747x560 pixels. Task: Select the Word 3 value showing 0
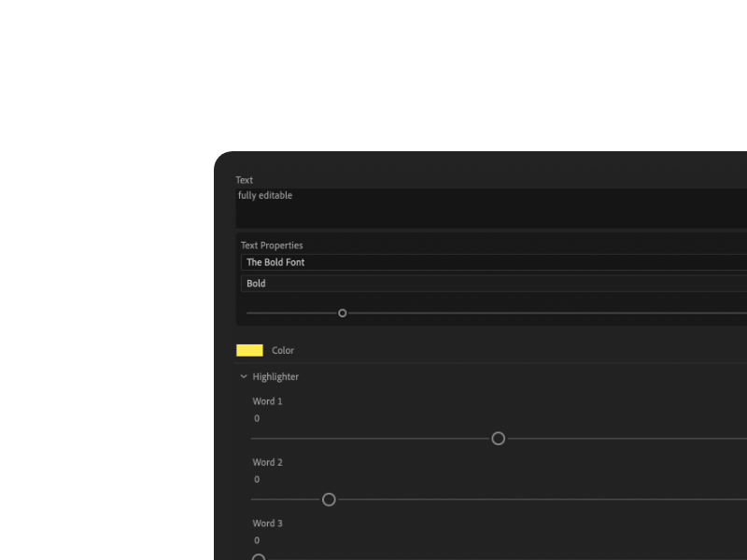257,539
